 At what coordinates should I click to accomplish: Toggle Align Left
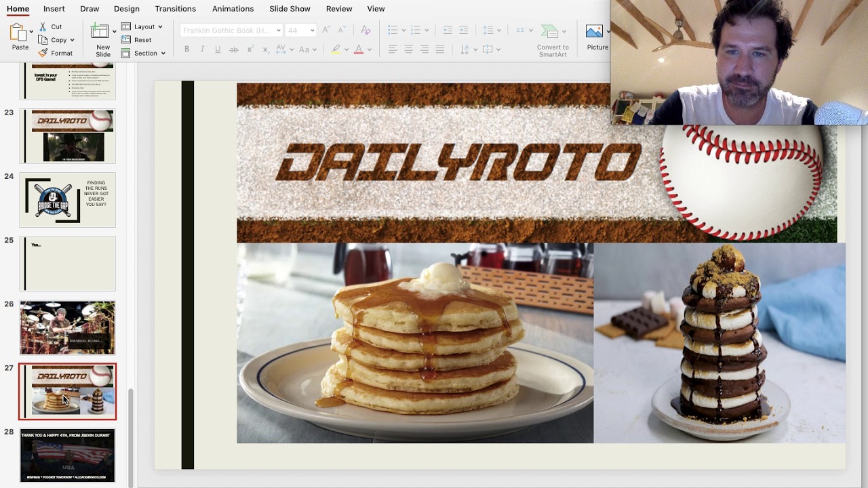pyautogui.click(x=393, y=49)
